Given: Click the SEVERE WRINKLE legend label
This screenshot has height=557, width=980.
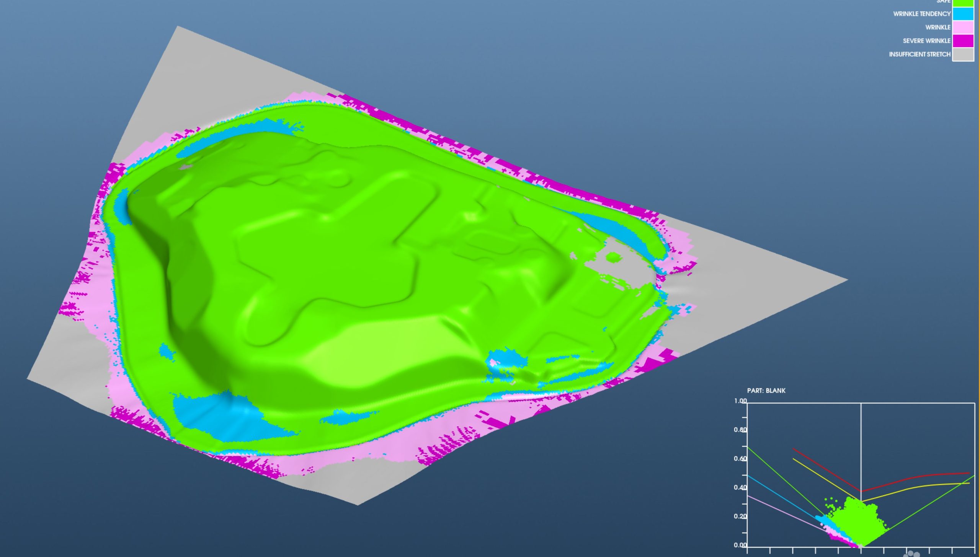Looking at the screenshot, I should click(x=926, y=41).
